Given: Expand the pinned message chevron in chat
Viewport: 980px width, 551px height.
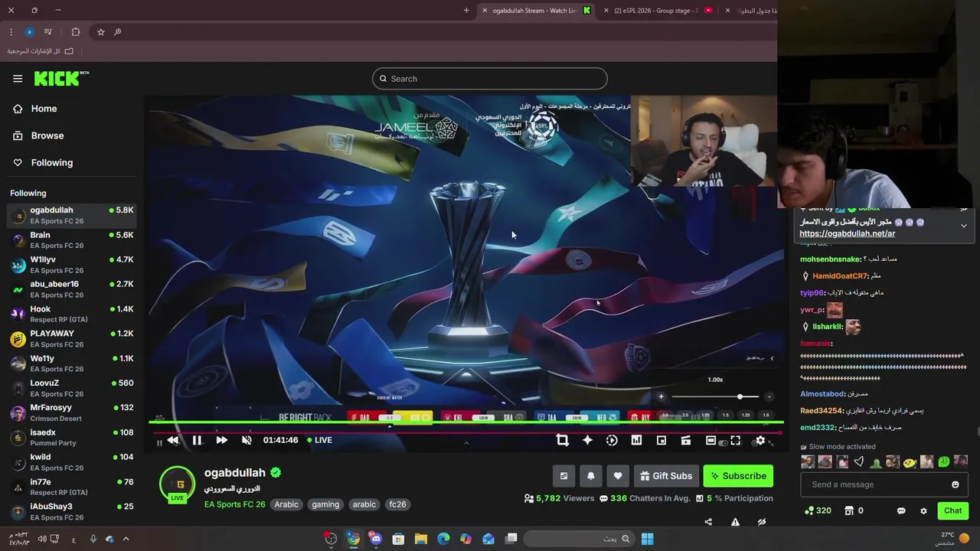Looking at the screenshot, I should coord(964,226).
